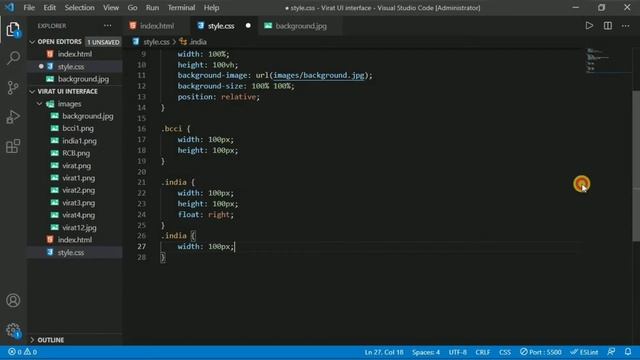Open the notifications bell in status bar
Image resolution: width=640 pixels, height=360 pixels.
tap(628, 352)
